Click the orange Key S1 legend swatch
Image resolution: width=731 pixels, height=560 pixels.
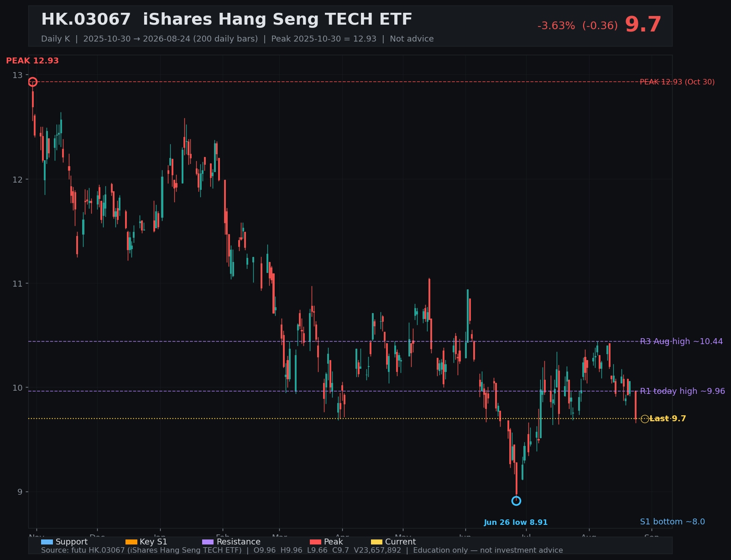(x=131, y=542)
